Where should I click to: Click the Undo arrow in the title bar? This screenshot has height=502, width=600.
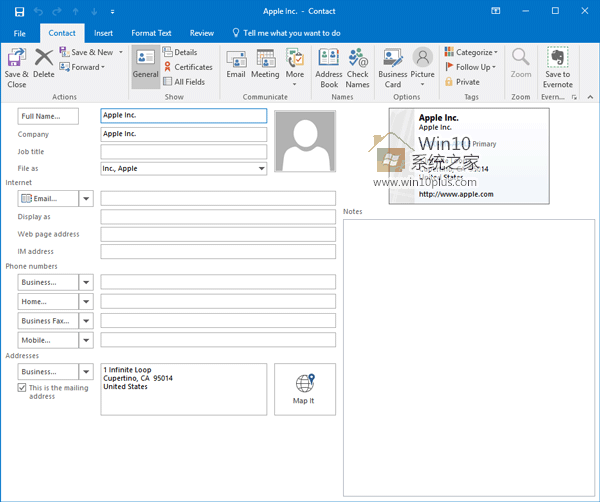[x=38, y=11]
